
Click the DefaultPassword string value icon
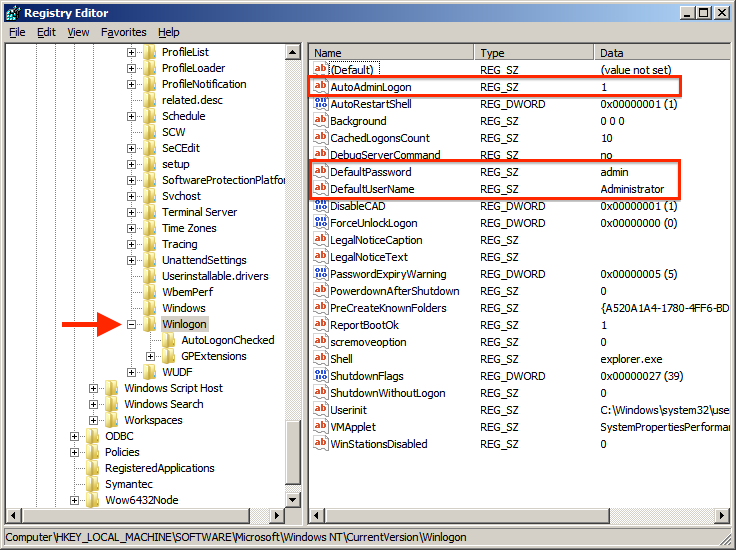321,171
